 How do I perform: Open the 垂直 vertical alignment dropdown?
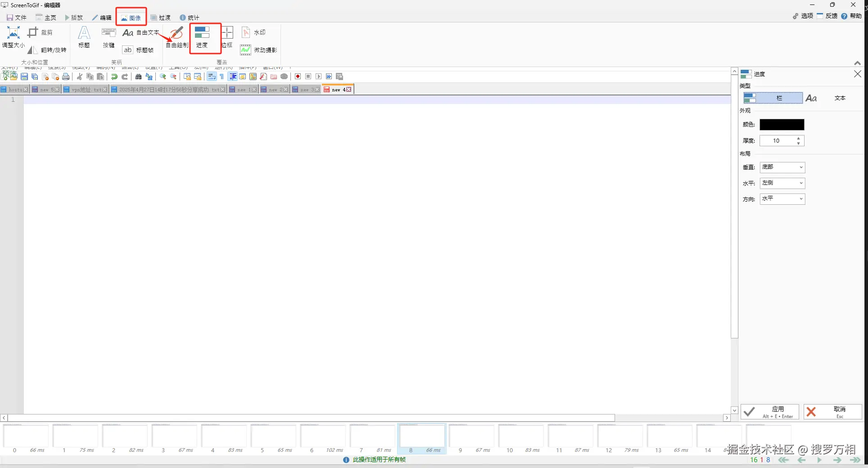point(782,167)
